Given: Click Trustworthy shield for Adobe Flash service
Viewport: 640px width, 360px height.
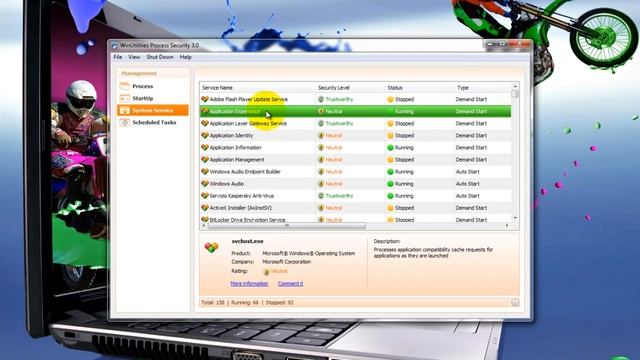Looking at the screenshot, I should (x=321, y=99).
